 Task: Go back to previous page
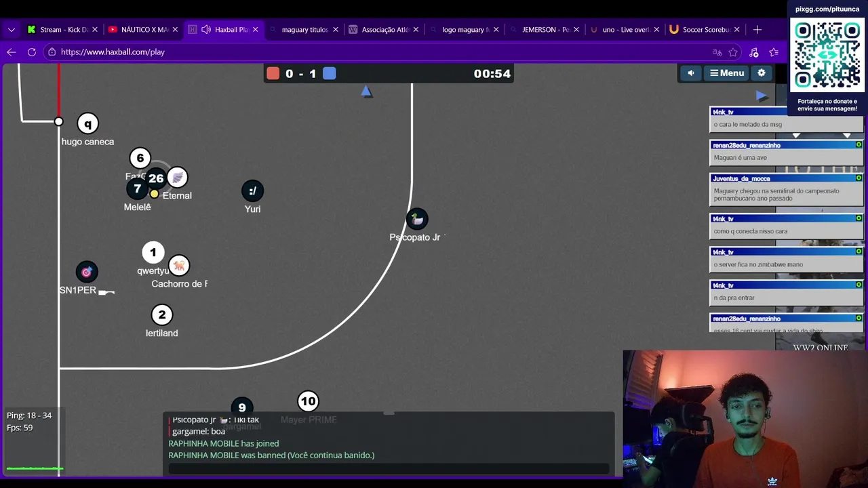pyautogui.click(x=12, y=52)
